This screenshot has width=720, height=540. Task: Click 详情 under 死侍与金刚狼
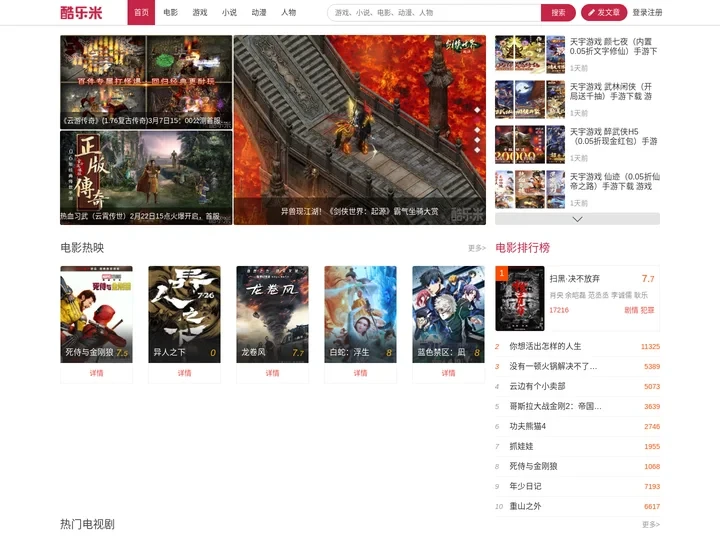click(96, 373)
